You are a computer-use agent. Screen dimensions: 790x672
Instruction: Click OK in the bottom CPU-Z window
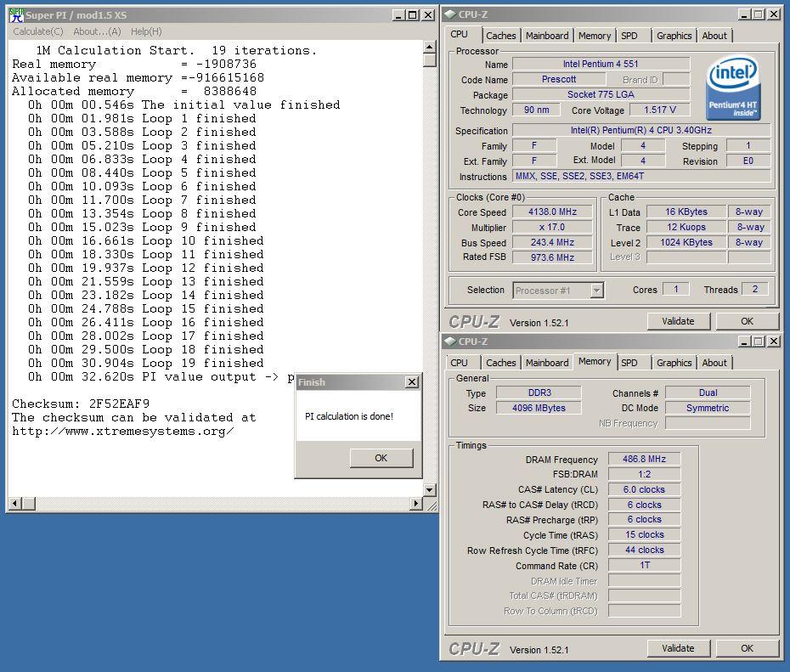click(748, 648)
